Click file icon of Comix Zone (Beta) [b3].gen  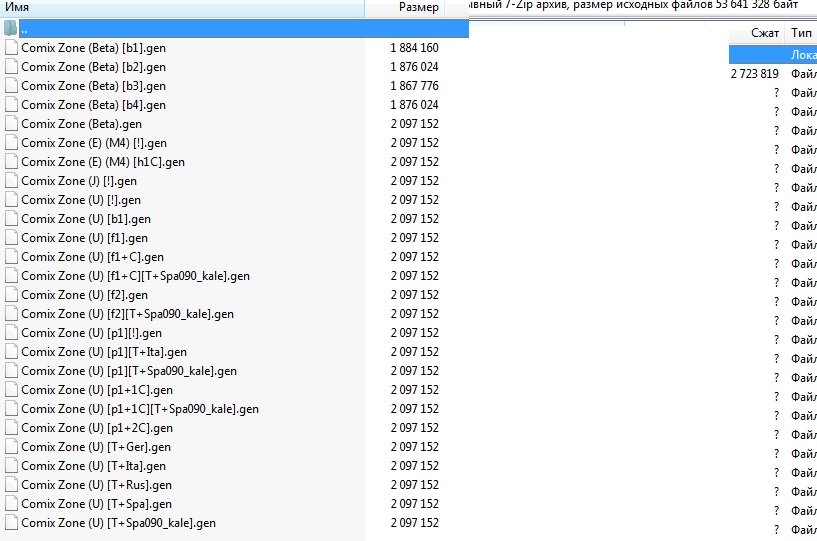(x=11, y=85)
